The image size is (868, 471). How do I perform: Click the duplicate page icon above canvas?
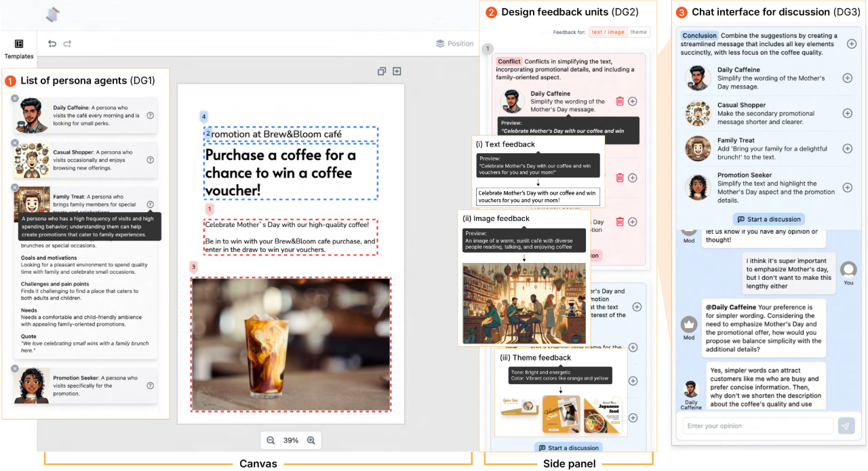[382, 71]
